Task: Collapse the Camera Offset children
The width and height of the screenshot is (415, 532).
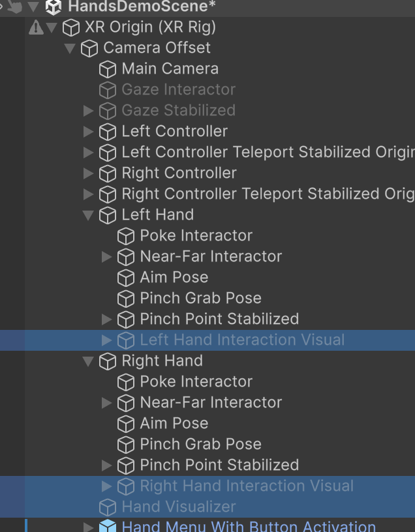Action: [x=70, y=48]
